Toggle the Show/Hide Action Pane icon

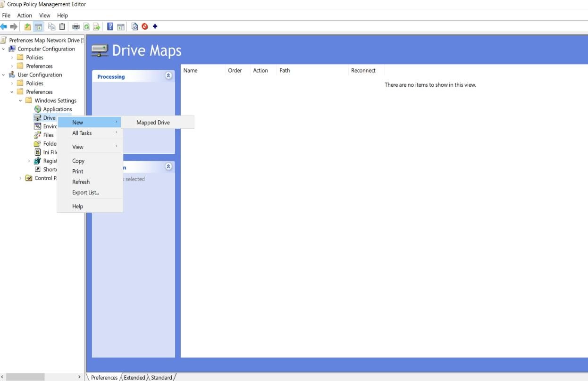coord(121,26)
